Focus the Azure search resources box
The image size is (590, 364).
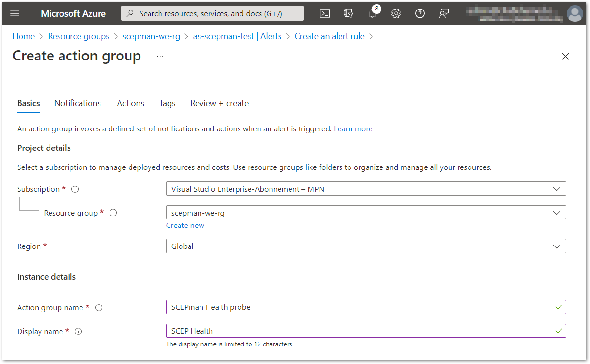212,13
